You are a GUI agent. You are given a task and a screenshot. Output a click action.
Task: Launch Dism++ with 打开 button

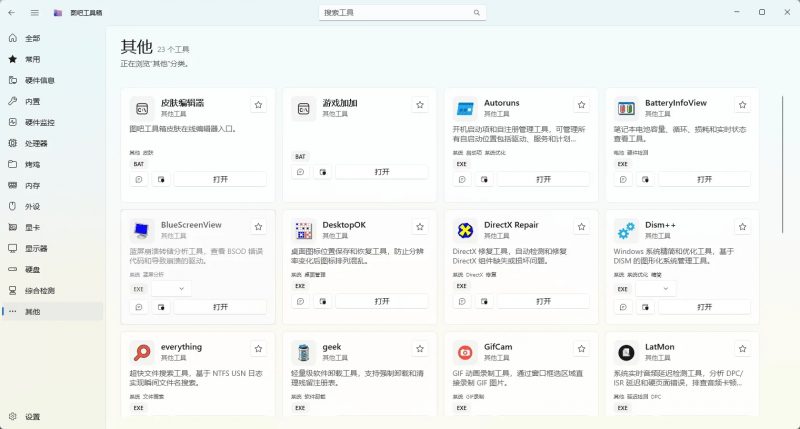point(705,307)
